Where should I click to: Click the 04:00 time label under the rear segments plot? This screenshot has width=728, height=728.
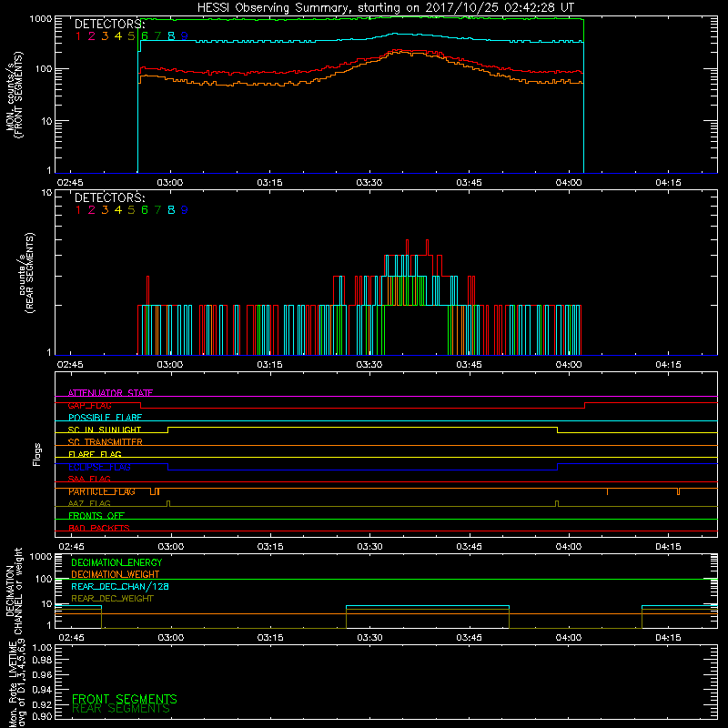coord(568,365)
